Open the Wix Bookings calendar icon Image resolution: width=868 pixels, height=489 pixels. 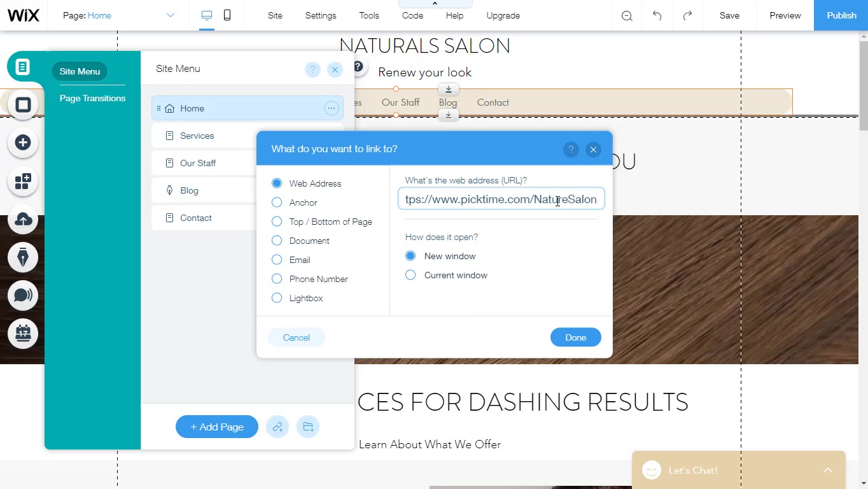click(x=23, y=333)
